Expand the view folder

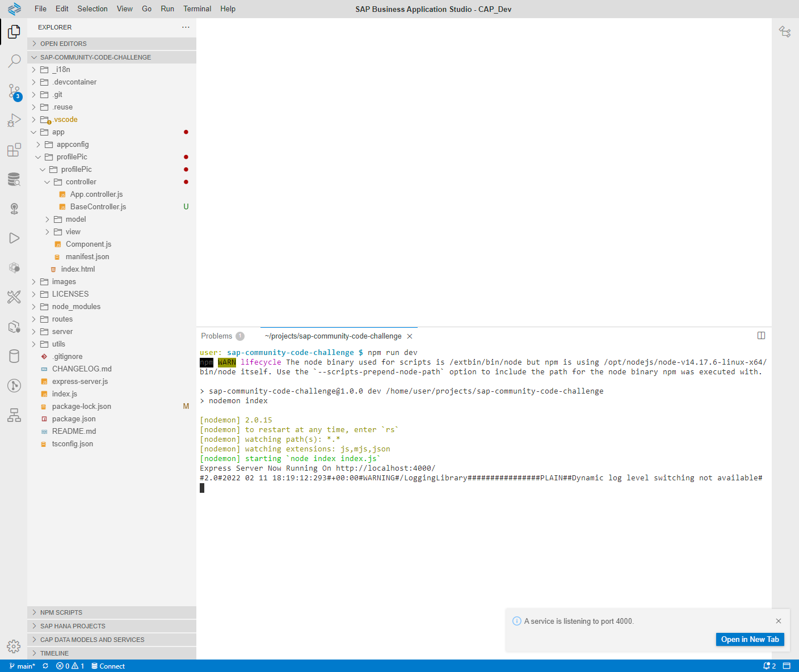pos(112,232)
